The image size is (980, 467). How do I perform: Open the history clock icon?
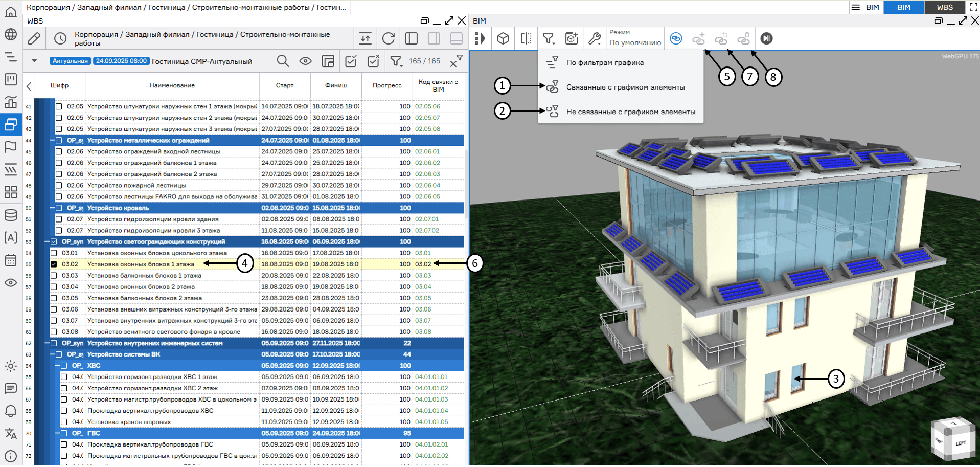60,39
